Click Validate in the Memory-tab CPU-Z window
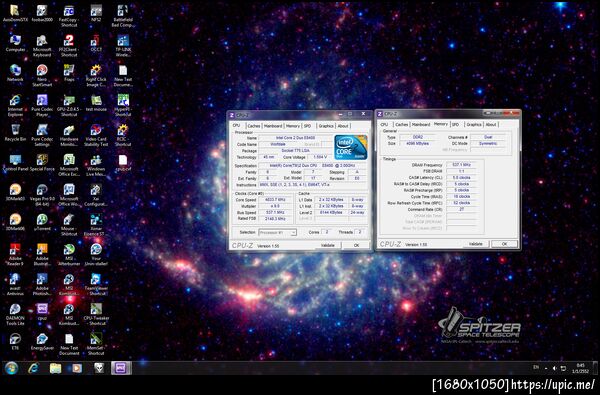This screenshot has width=600, height=395. [476, 244]
